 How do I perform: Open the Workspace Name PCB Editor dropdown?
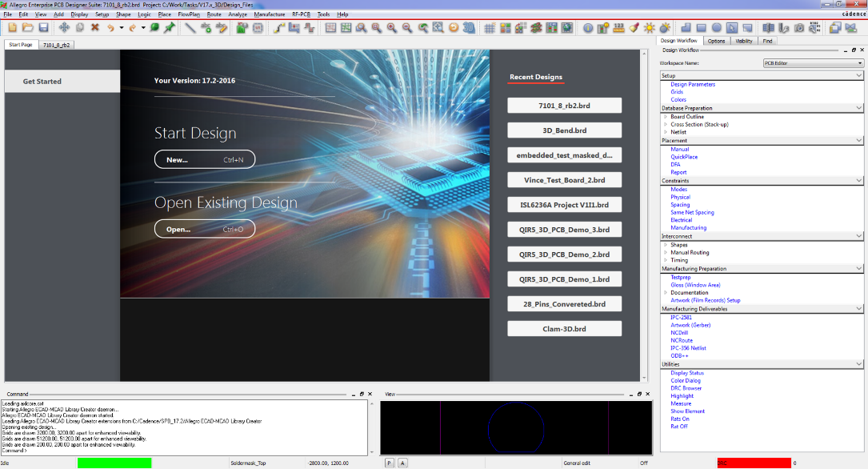[813, 63]
